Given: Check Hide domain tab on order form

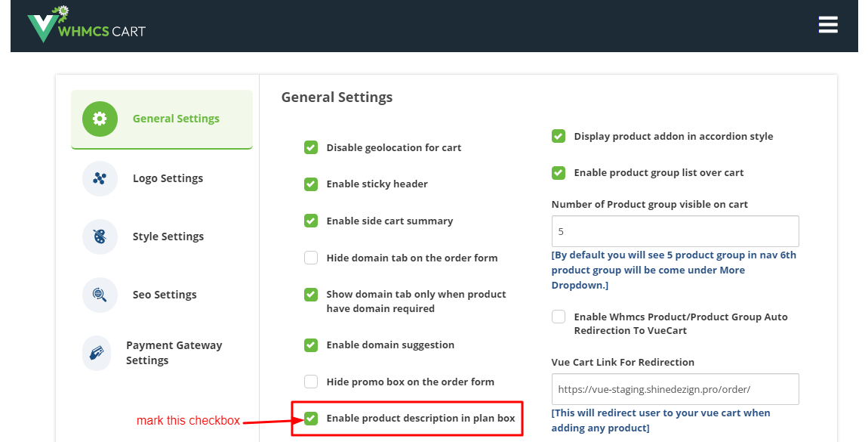Looking at the screenshot, I should click(311, 258).
